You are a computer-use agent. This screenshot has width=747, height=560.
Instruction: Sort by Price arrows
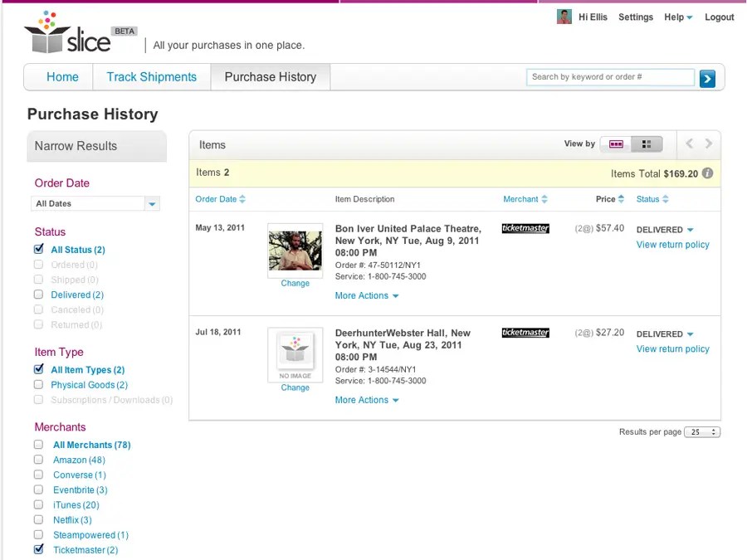coord(621,199)
